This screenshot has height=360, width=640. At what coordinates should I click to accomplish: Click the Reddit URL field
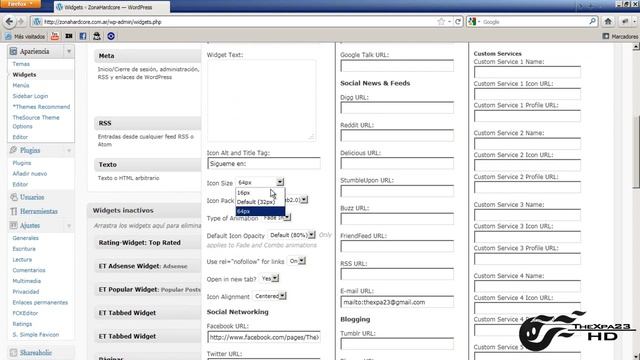click(x=397, y=136)
